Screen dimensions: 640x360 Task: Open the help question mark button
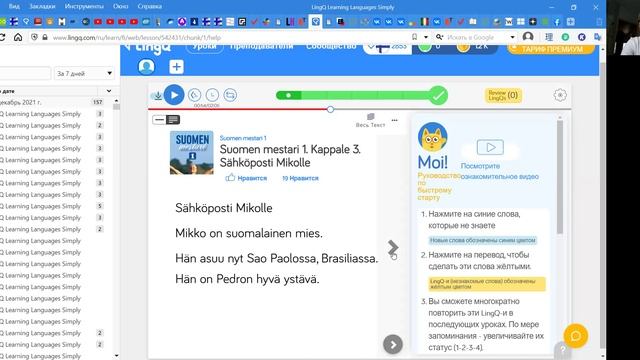[562, 349]
